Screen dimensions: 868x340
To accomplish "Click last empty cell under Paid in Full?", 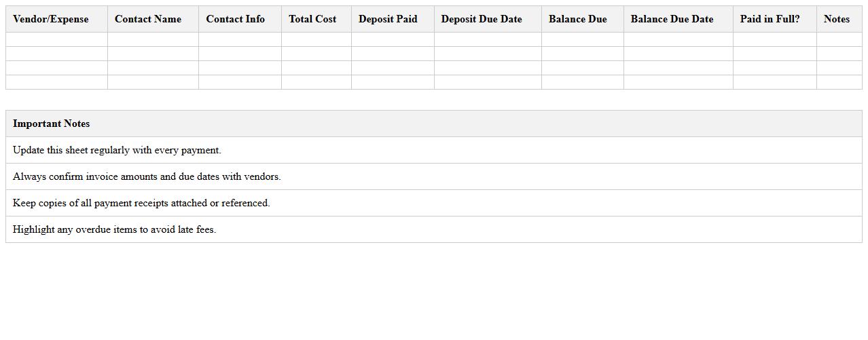I will pos(774,82).
